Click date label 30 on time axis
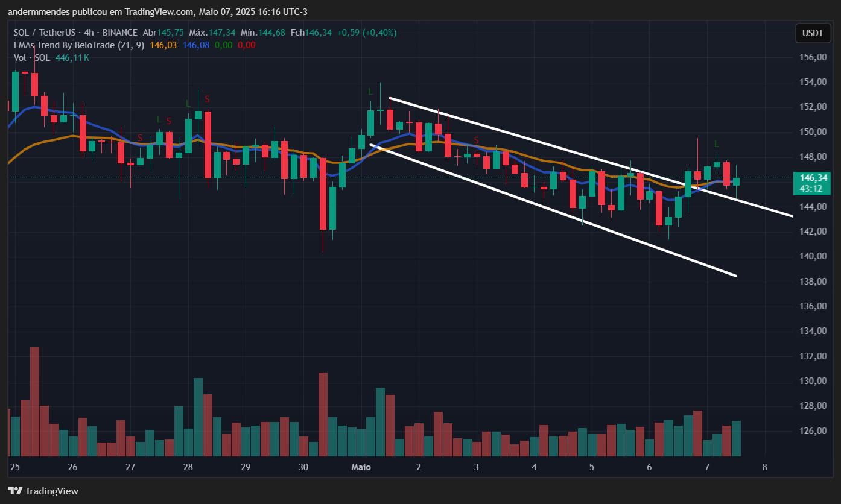The image size is (841, 504). (303, 467)
